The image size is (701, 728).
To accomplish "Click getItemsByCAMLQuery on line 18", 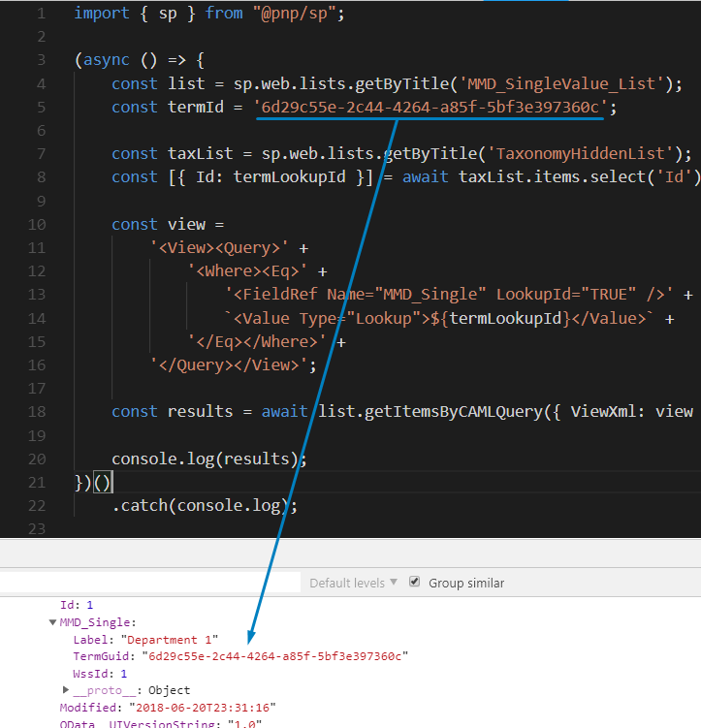I will point(453,411).
